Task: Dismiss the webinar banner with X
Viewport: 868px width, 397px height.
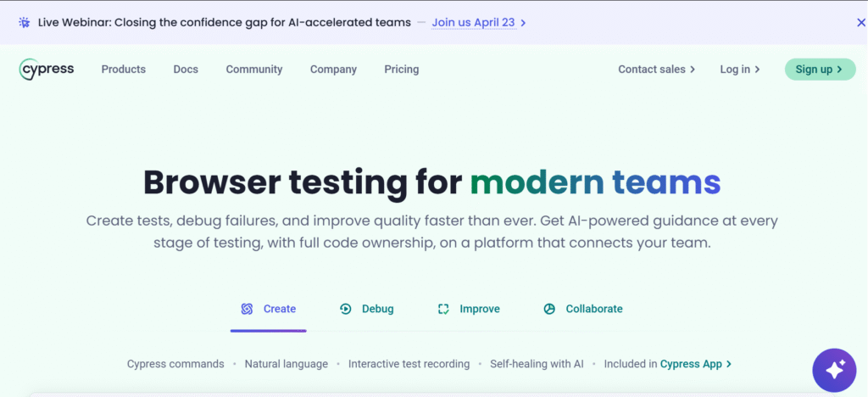Action: 861,23
